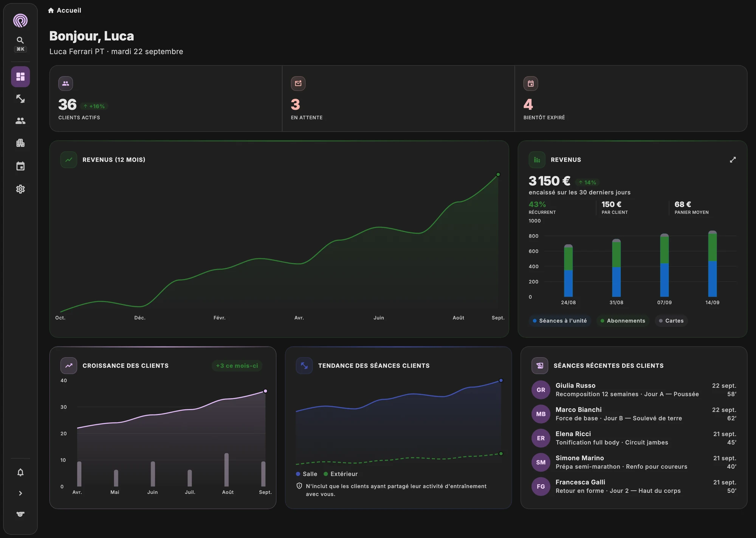Viewport: 756px width, 538px height.
Task: Click the purple app logo icon
Action: coord(20,20)
